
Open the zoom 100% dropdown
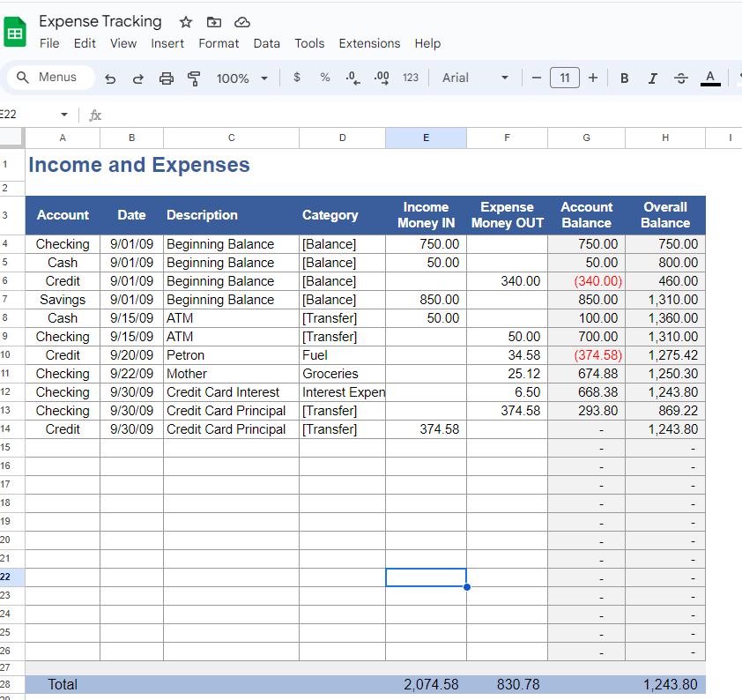click(241, 78)
